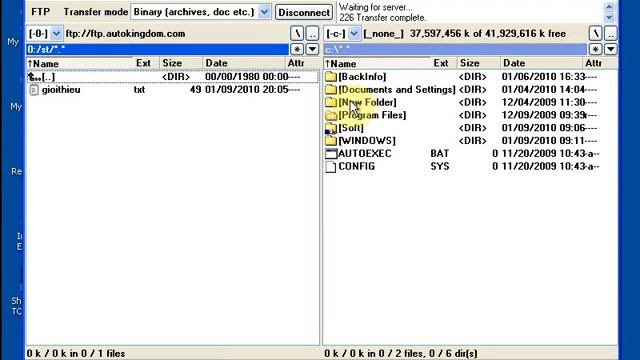Screen dimensions: 640x360
Task: Click the gioithieu file name
Action: 61,90
